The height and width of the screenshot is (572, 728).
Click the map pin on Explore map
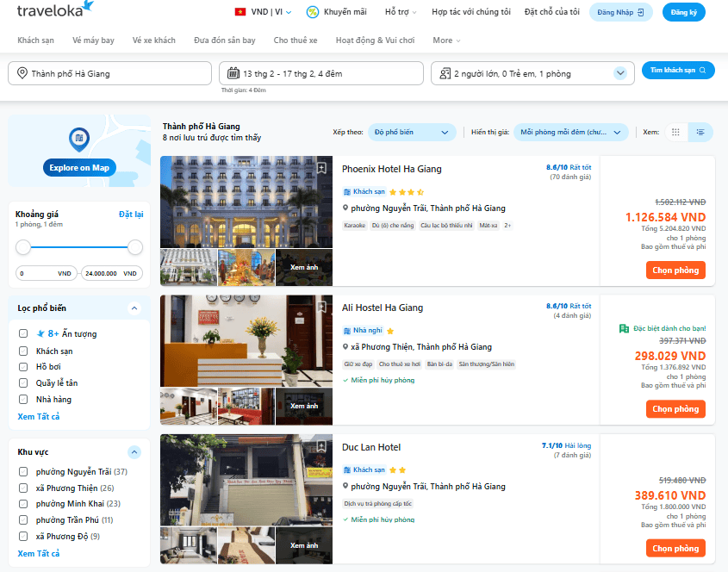tap(79, 138)
